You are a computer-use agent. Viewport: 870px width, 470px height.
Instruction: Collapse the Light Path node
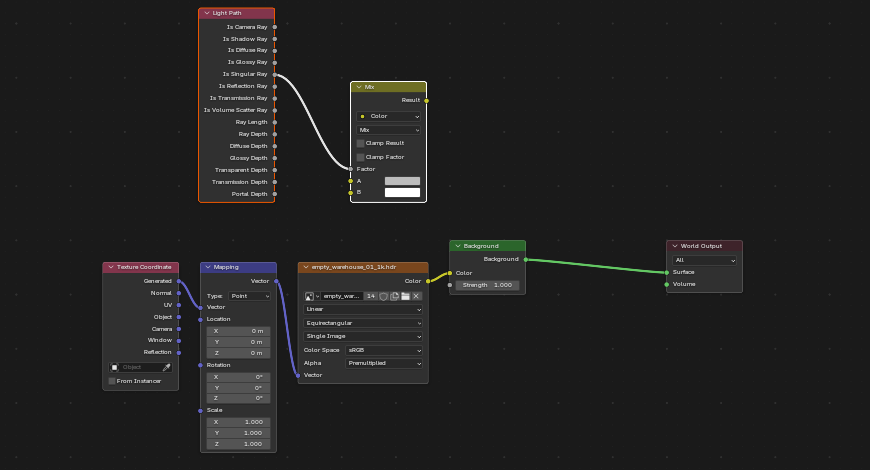point(206,13)
